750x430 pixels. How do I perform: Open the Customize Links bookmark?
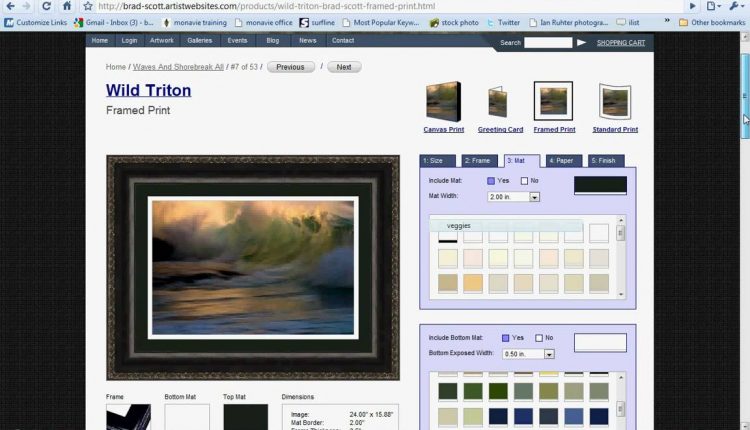[35, 22]
